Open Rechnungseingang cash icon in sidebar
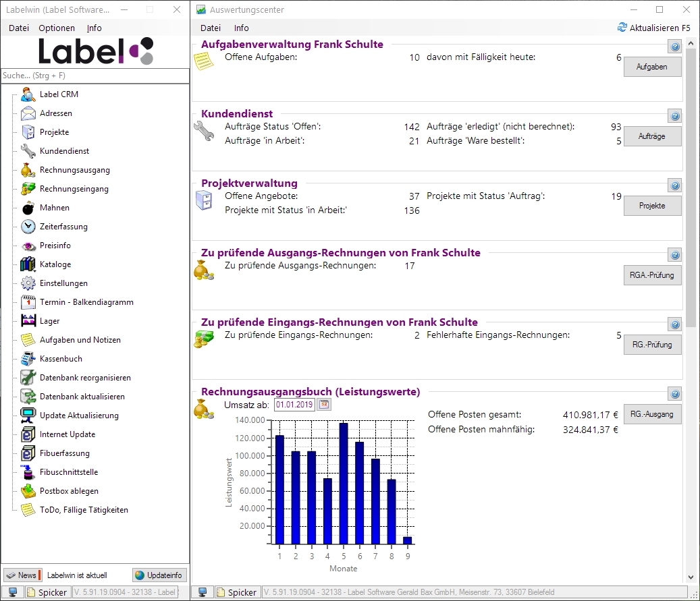This screenshot has width=700, height=601. pos(28,189)
